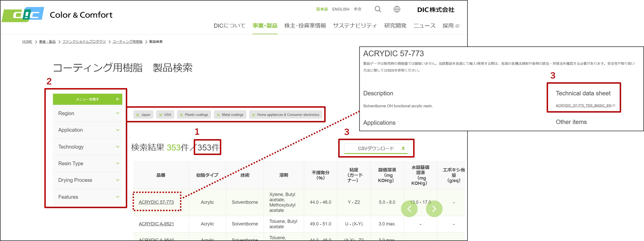Expand the Region filter
The image size is (644, 241).
coord(88,113)
